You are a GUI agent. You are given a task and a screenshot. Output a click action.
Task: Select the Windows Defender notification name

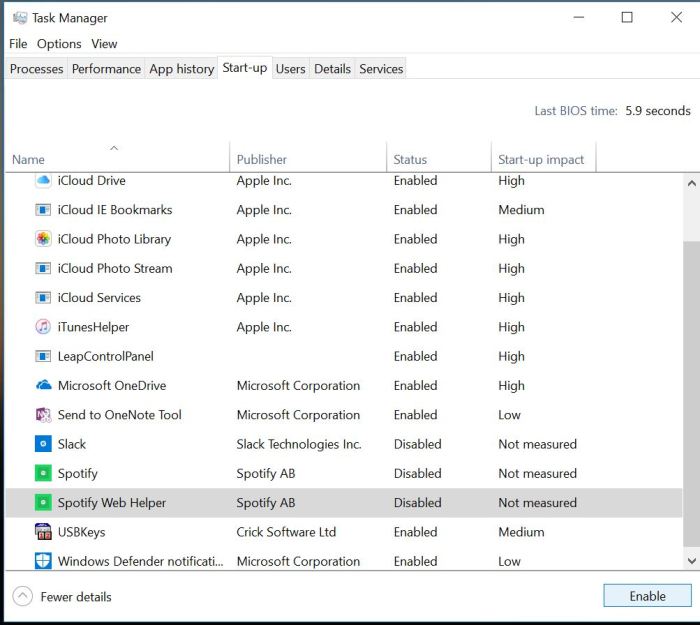click(141, 561)
